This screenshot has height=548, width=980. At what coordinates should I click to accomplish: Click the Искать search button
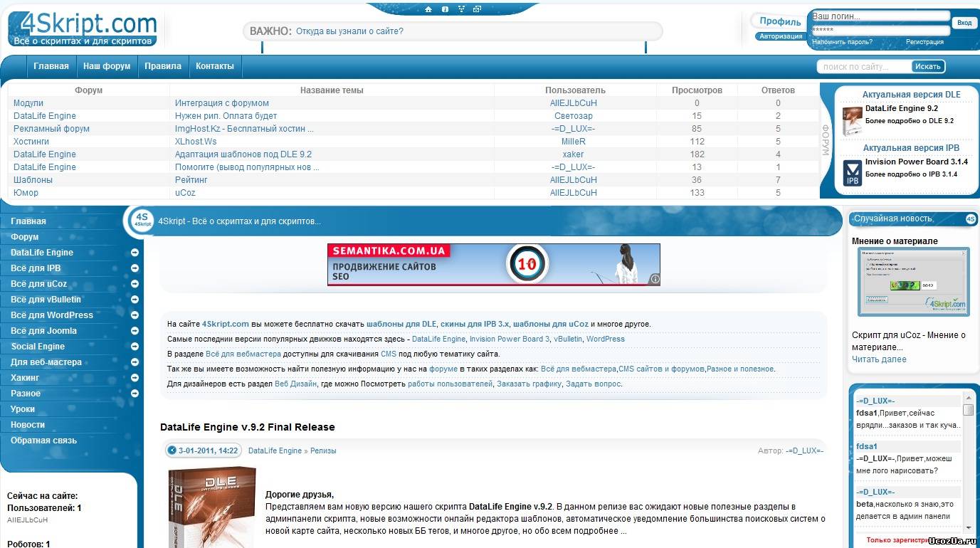pos(928,66)
